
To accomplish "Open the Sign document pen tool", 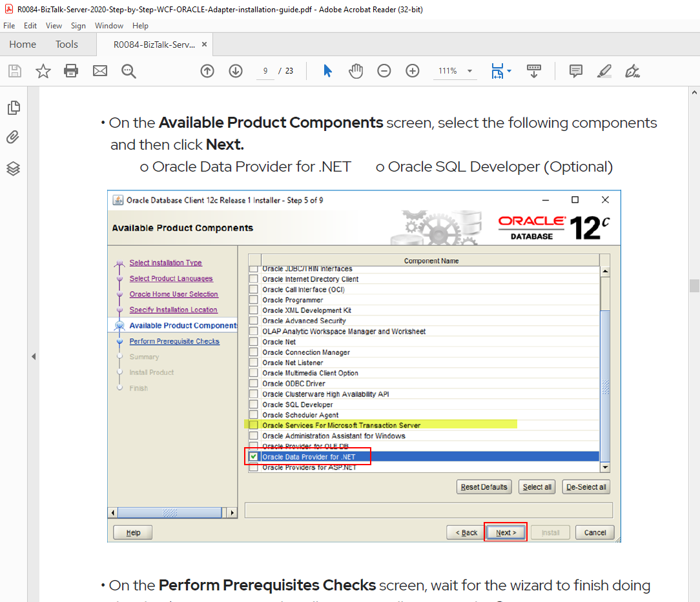I will point(632,71).
